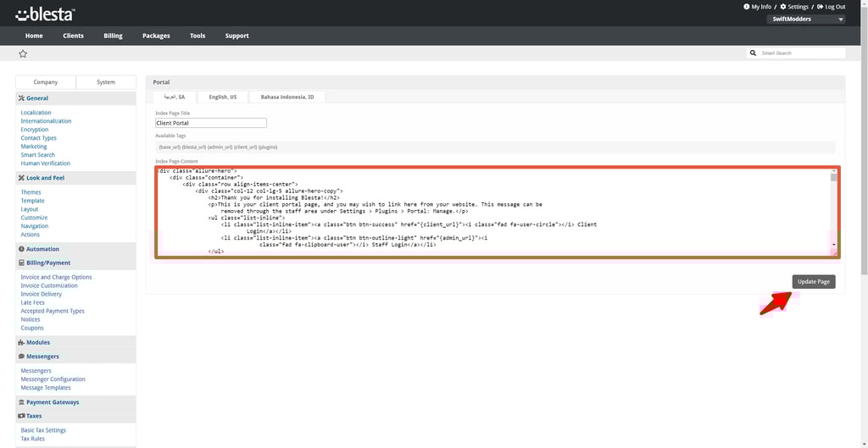The height and width of the screenshot is (448, 868).
Task: Open the Marketing settings link
Action: (x=34, y=147)
